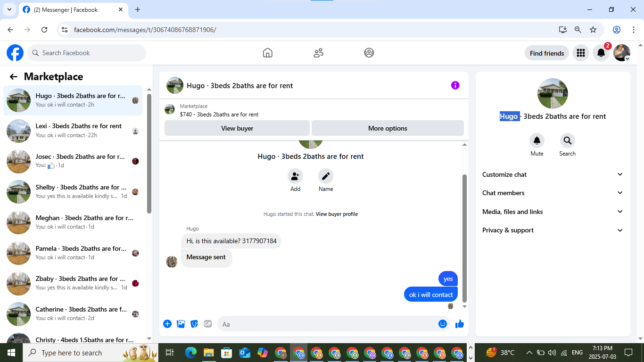Choose a sticker icon

[194, 324]
